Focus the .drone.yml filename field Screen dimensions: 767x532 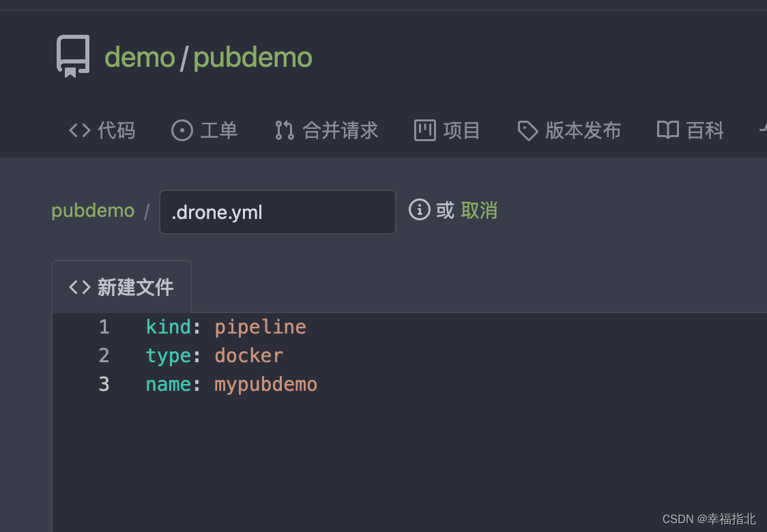coord(277,212)
